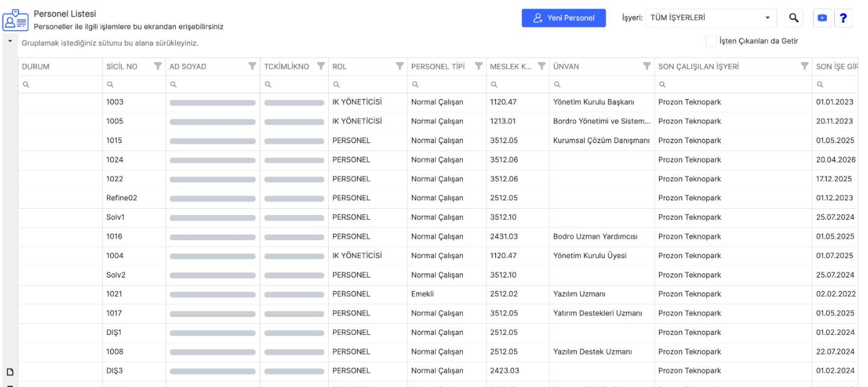Click the search magnifier under PERSONEL TİPİ column
Screen dimensions: 868x387
[415, 84]
